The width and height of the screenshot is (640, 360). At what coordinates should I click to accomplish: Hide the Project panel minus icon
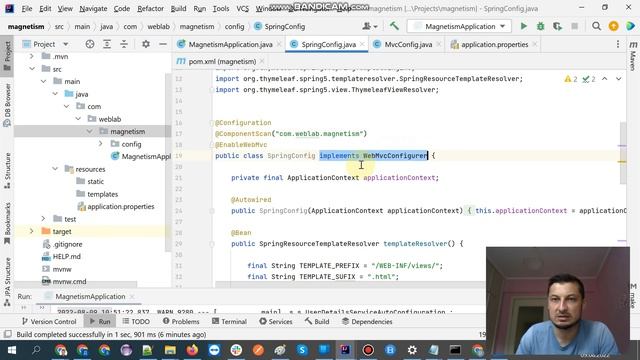click(x=162, y=44)
